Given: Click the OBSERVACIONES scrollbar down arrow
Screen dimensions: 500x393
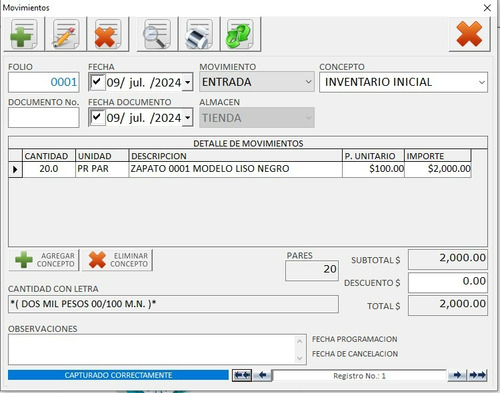Looking at the screenshot, I should coord(299,358).
